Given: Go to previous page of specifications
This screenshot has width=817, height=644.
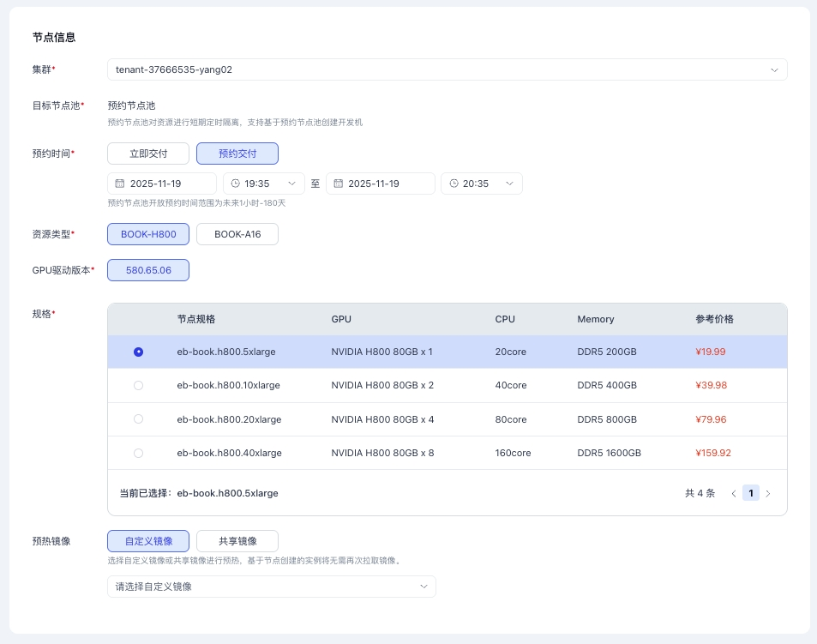Looking at the screenshot, I should tap(734, 494).
